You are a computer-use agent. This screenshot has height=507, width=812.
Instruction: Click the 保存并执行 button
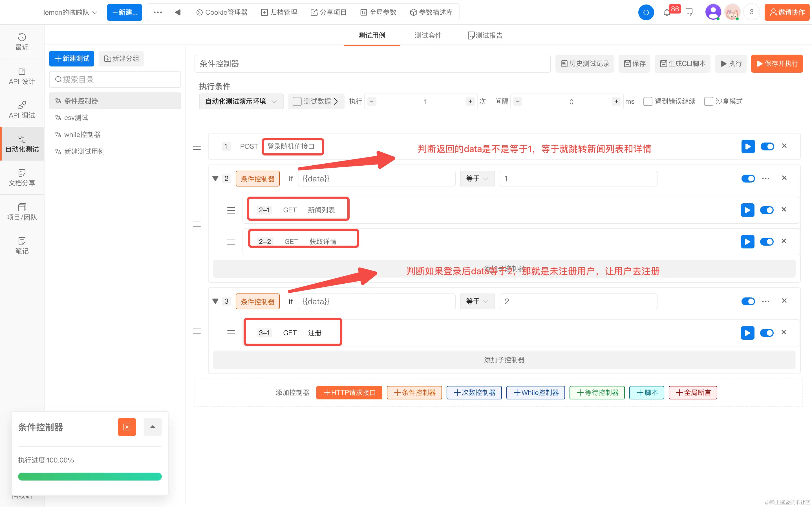[x=776, y=64]
